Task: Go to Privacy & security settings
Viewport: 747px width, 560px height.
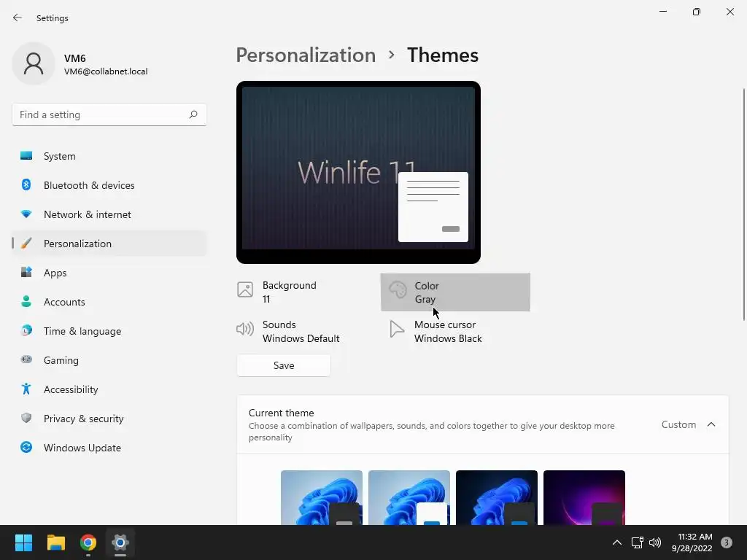Action: coord(109,419)
